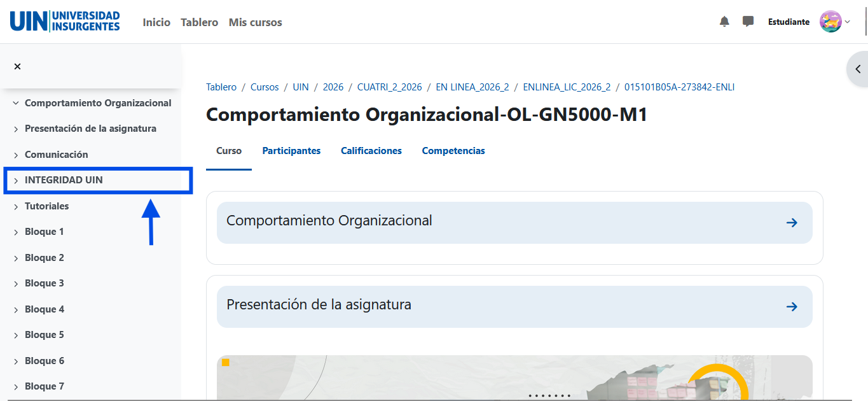Open the right block drawer arrow

point(858,69)
